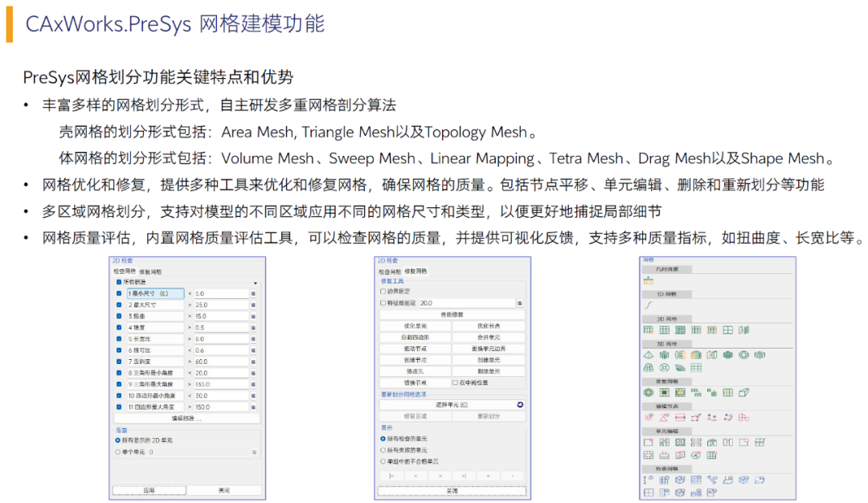Viewport: 868px width, 503px height.
Task: Toggle checkbox for 2 最大尺寸
Action: pyautogui.click(x=119, y=305)
